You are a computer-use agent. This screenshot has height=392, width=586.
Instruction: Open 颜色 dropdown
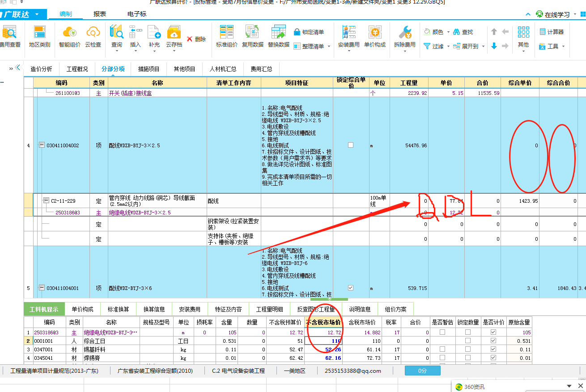click(448, 32)
